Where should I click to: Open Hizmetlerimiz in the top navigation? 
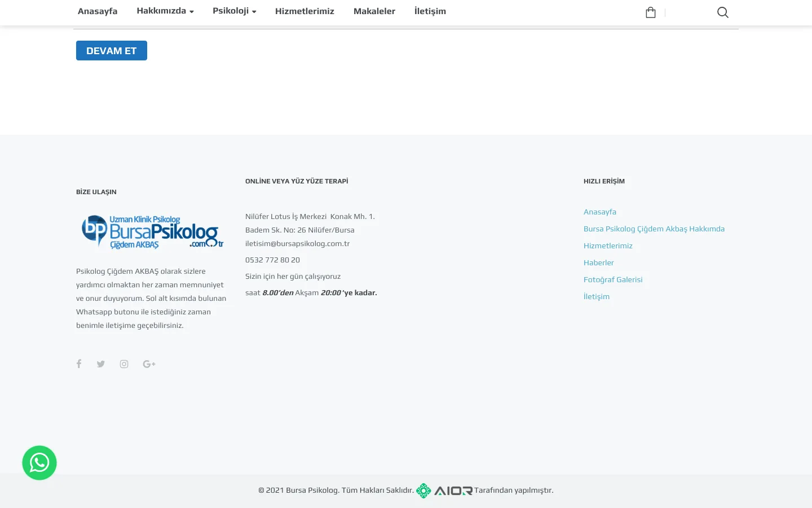304,11
